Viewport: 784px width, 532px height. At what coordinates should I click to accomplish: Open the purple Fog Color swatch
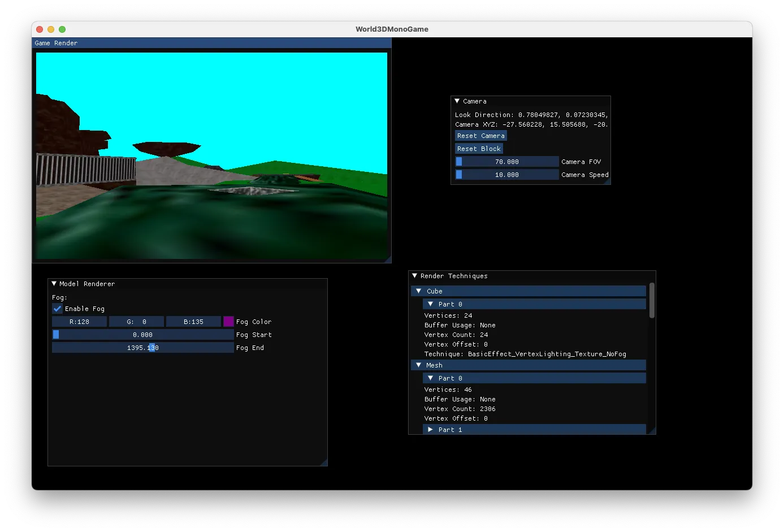[228, 322]
